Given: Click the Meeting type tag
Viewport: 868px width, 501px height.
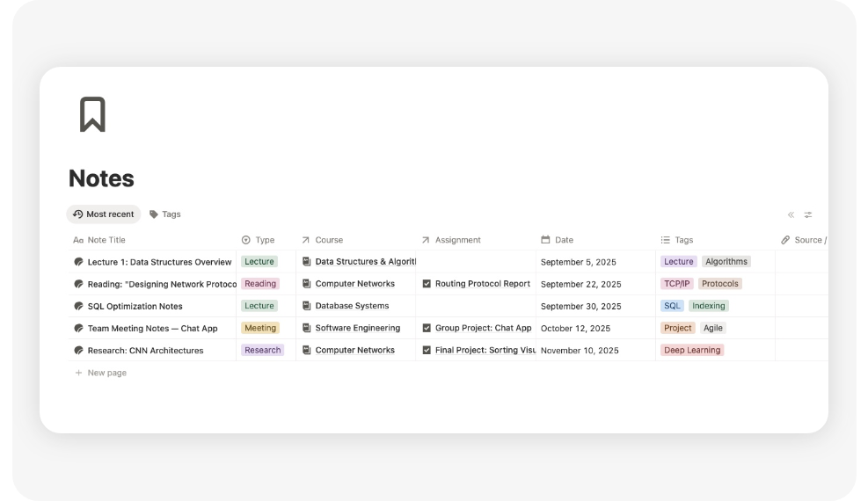Looking at the screenshot, I should click(x=260, y=328).
